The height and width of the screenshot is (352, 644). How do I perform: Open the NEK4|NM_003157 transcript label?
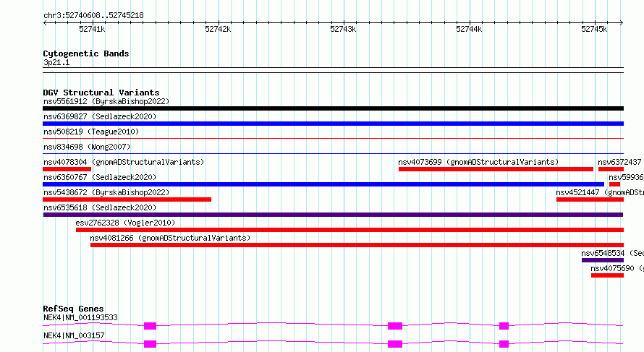click(74, 335)
